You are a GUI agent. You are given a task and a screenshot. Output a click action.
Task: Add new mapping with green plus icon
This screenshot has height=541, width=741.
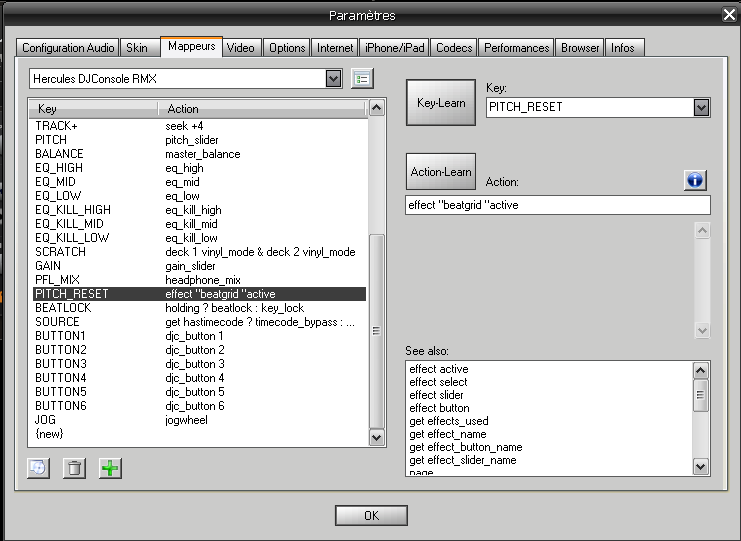click(x=110, y=468)
